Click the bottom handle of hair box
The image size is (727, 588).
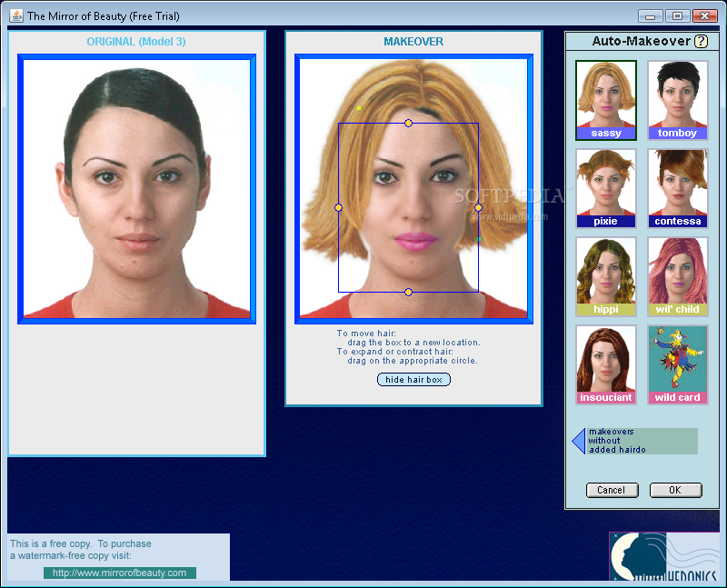408,292
